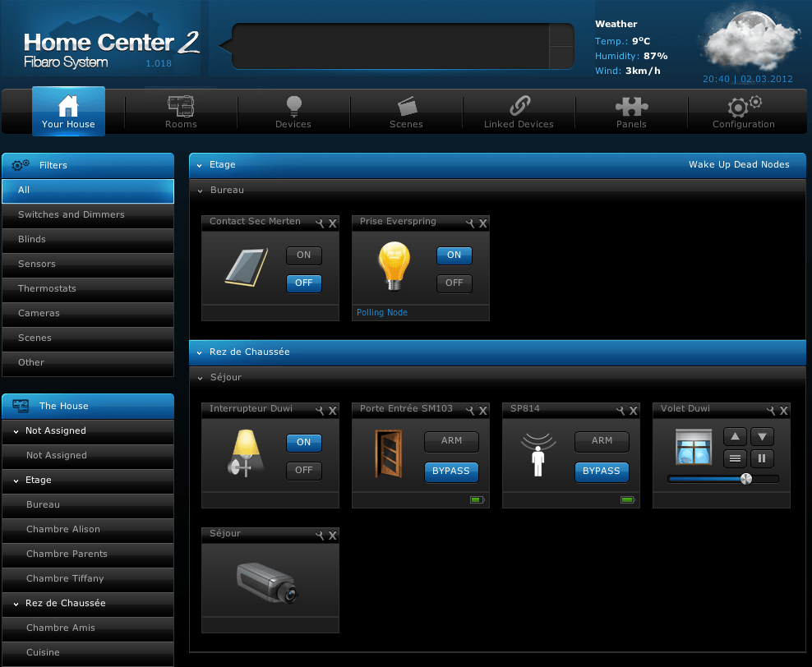This screenshot has width=812, height=667.
Task: Collapse the Etage section in main panel
Action: point(200,166)
